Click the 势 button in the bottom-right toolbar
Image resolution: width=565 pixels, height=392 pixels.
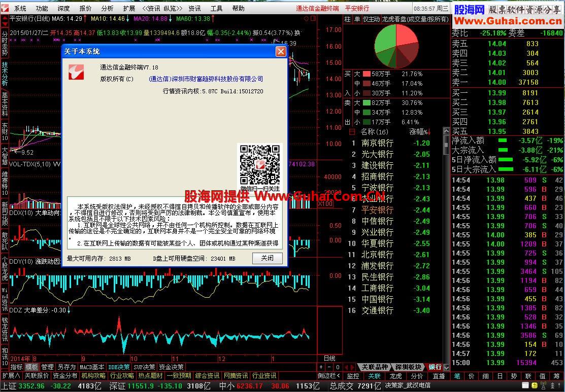tap(514, 376)
